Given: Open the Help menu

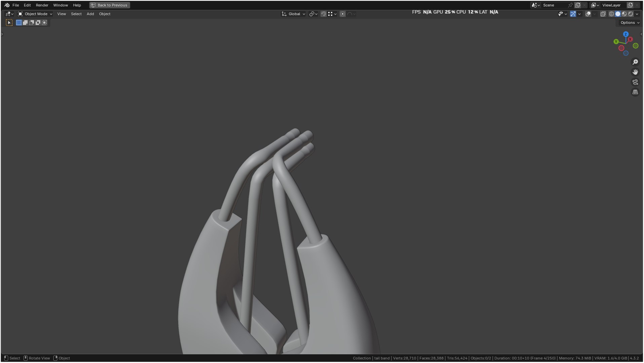Looking at the screenshot, I should [x=77, y=5].
